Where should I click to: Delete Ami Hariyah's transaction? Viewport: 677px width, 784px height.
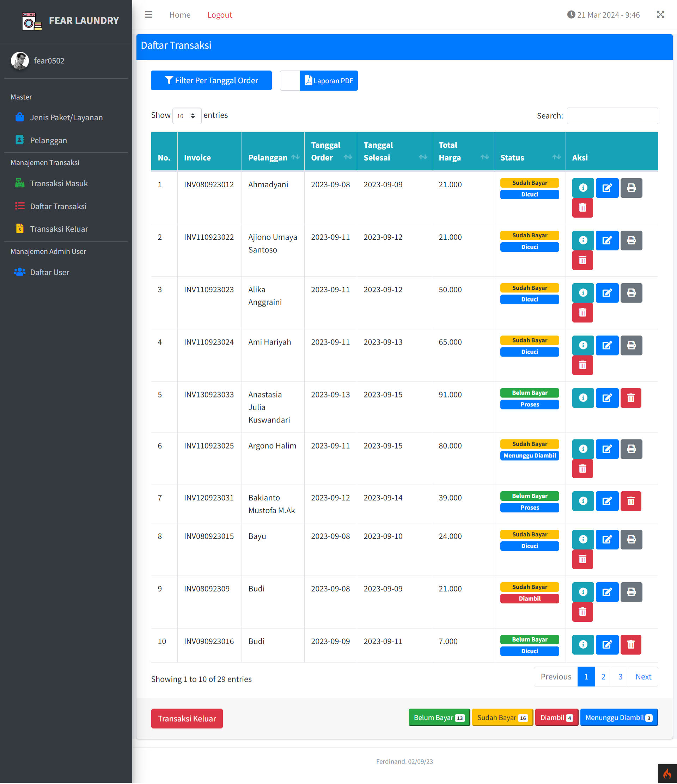point(583,365)
